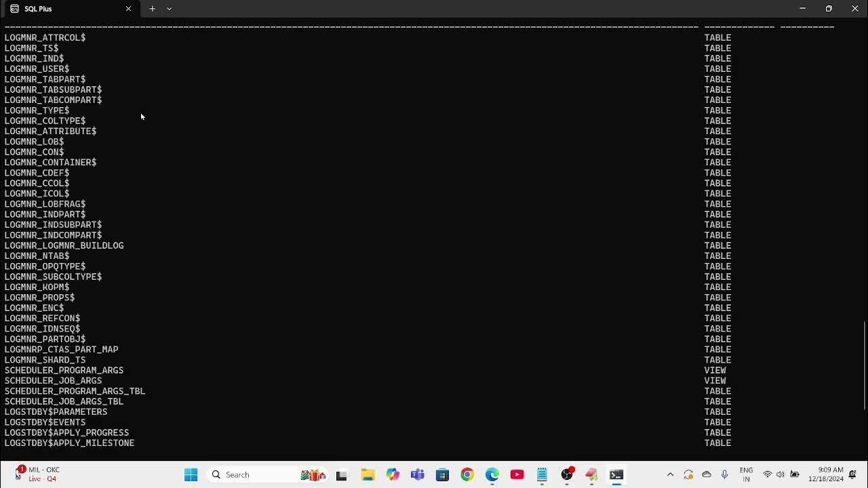Launch Copilot from taskbar
Viewport: 868px width, 488px height.
coord(392,474)
